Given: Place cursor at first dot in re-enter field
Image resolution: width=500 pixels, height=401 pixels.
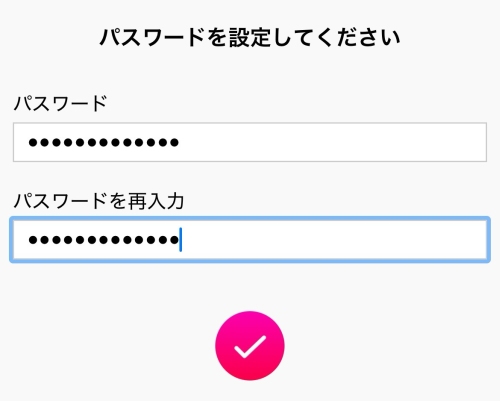Looking at the screenshot, I should [x=33, y=240].
